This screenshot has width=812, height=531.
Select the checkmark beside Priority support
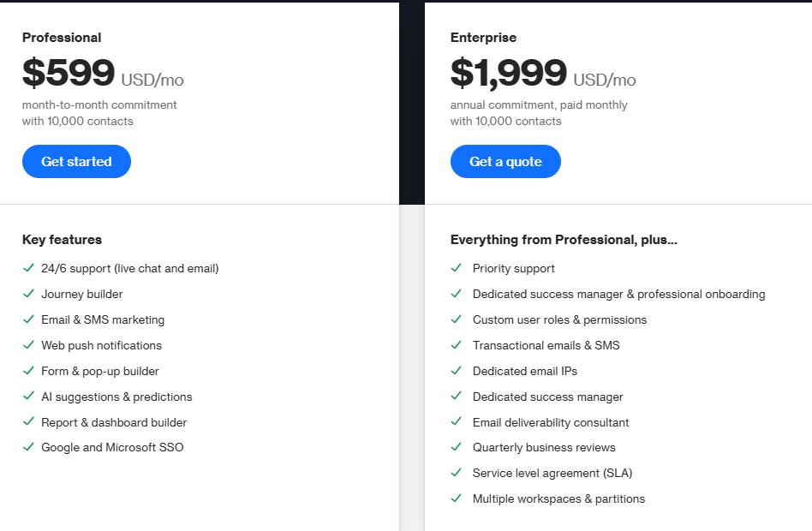(x=457, y=268)
